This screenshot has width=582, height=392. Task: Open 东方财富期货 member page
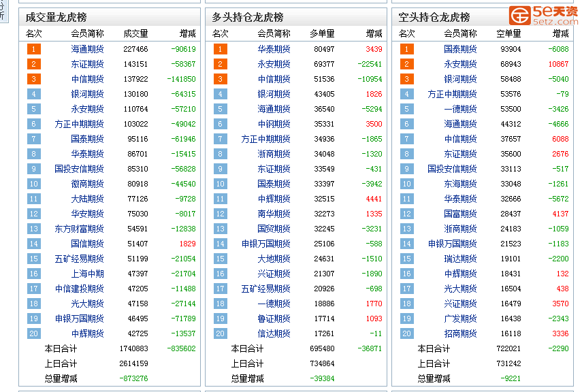coord(79,229)
